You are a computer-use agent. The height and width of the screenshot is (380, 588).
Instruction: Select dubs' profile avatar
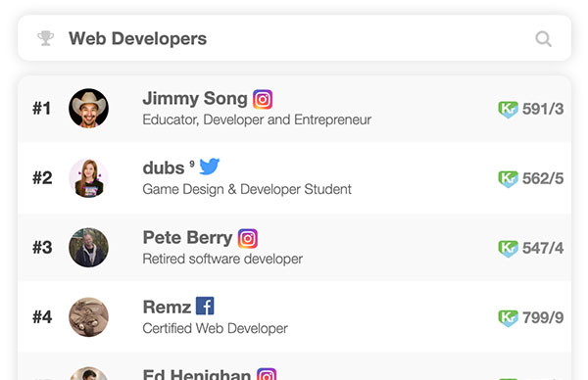88,178
